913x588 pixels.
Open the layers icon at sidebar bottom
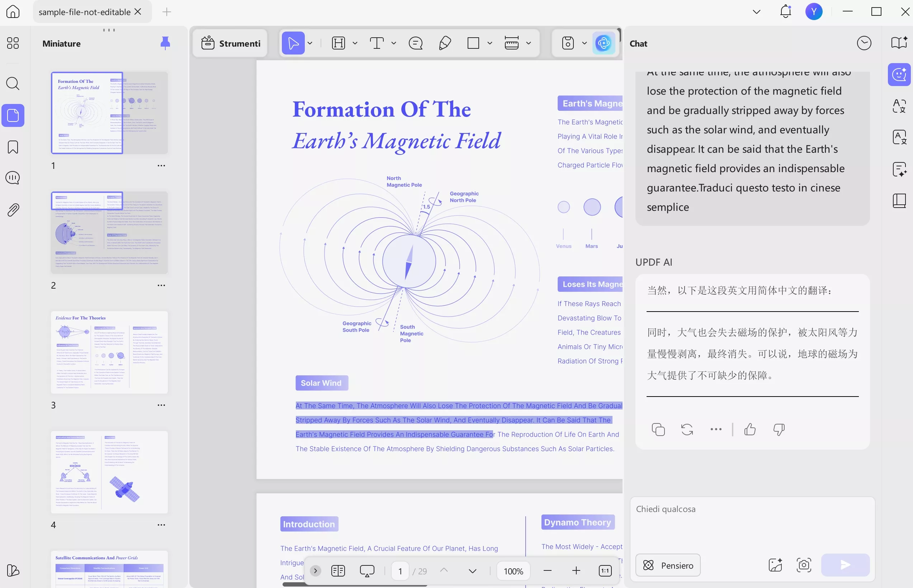(x=13, y=570)
